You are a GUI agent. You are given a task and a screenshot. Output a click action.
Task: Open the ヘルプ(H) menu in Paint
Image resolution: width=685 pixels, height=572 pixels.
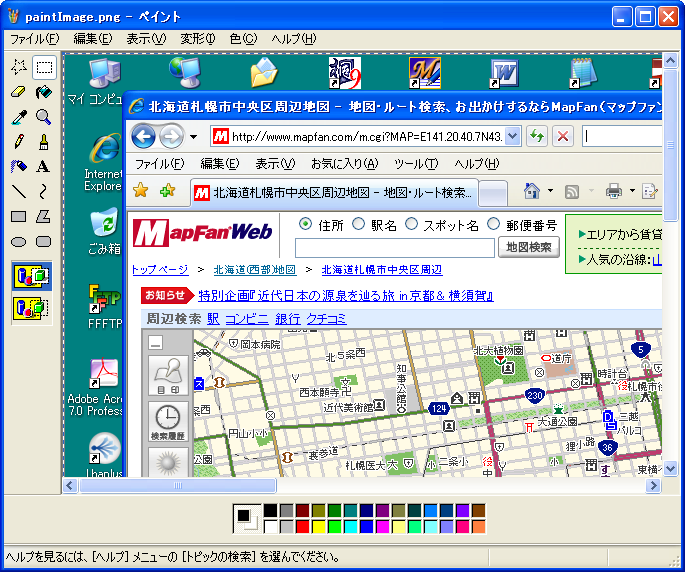tap(294, 39)
